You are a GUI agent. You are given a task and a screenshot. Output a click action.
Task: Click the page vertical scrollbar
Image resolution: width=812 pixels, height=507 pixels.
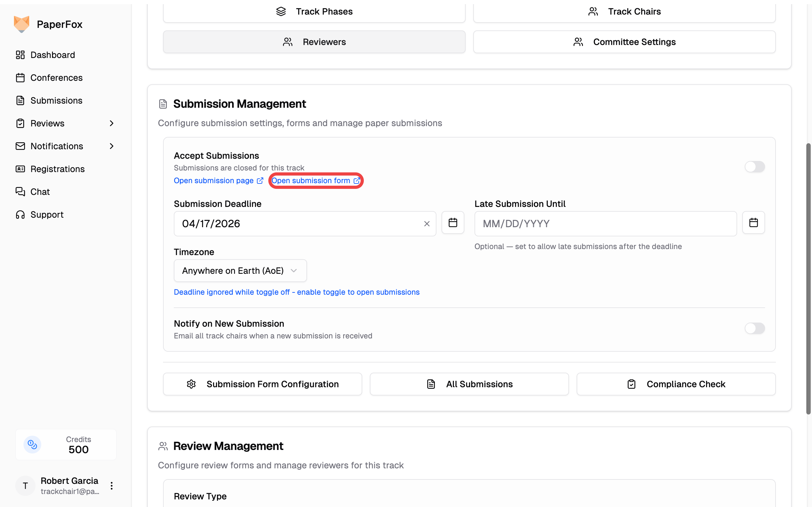[808, 278]
